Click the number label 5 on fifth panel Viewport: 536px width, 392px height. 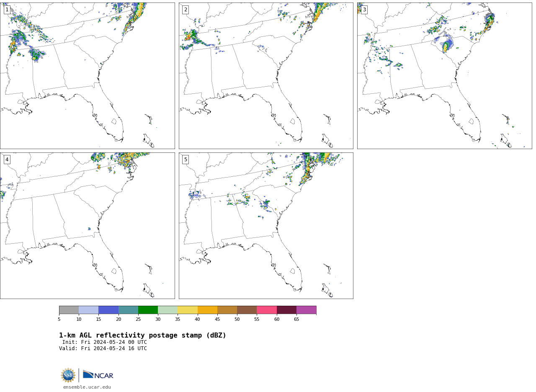pyautogui.click(x=186, y=160)
